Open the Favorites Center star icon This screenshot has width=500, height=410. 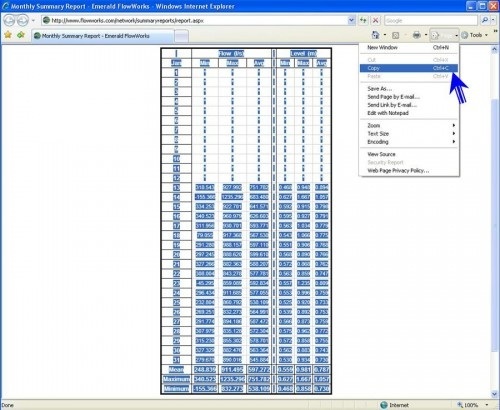click(8, 35)
